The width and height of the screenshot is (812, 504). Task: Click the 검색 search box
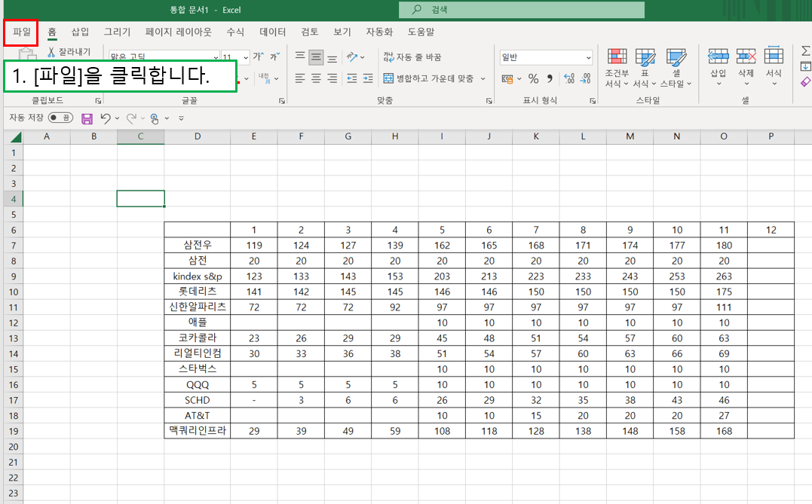pyautogui.click(x=522, y=10)
